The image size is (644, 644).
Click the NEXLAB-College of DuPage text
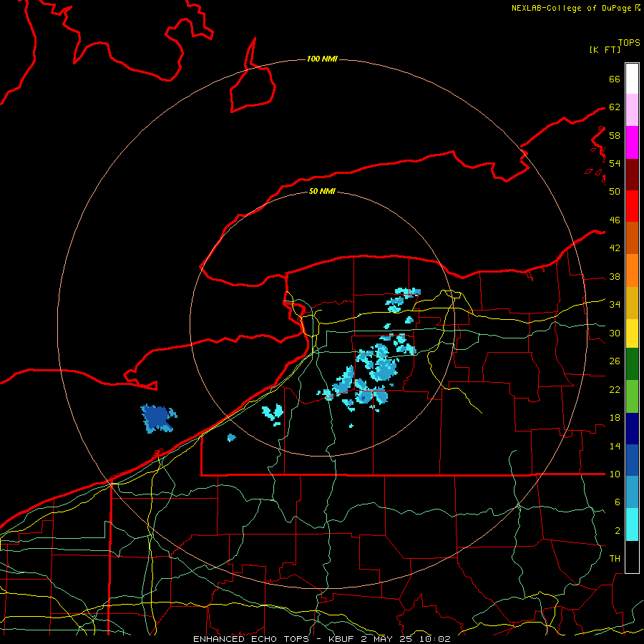click(x=572, y=8)
